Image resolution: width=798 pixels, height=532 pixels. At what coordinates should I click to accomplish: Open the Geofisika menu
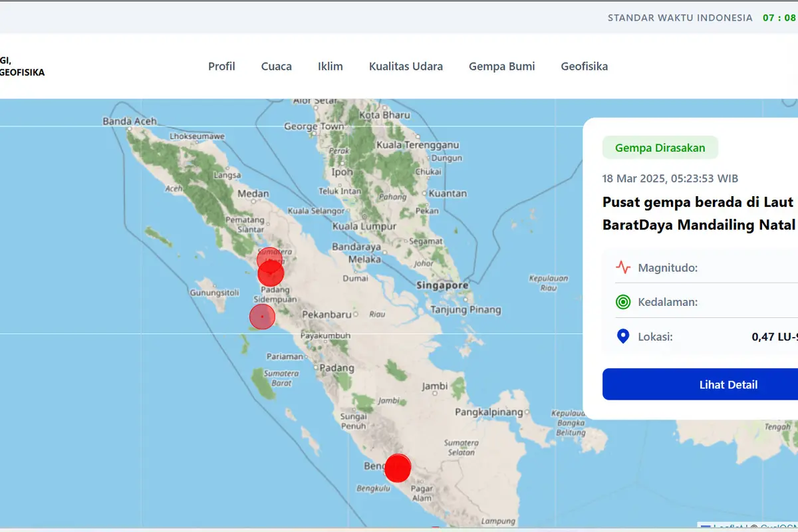(585, 66)
